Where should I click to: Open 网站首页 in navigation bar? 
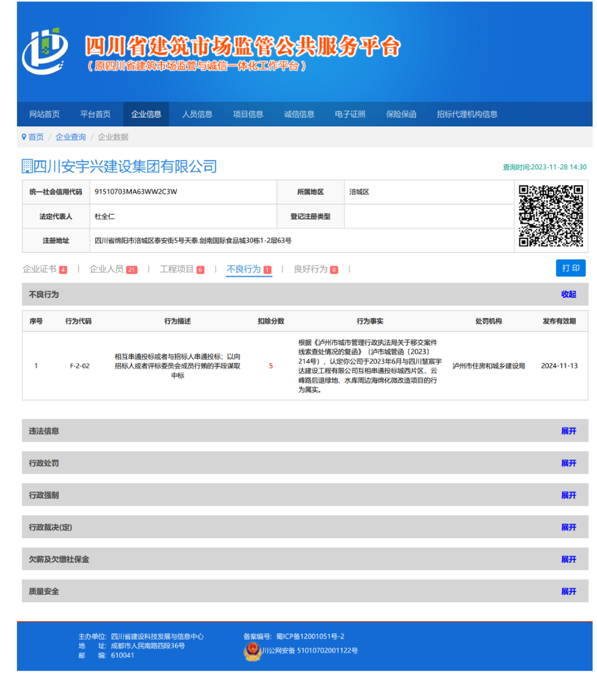[45, 114]
